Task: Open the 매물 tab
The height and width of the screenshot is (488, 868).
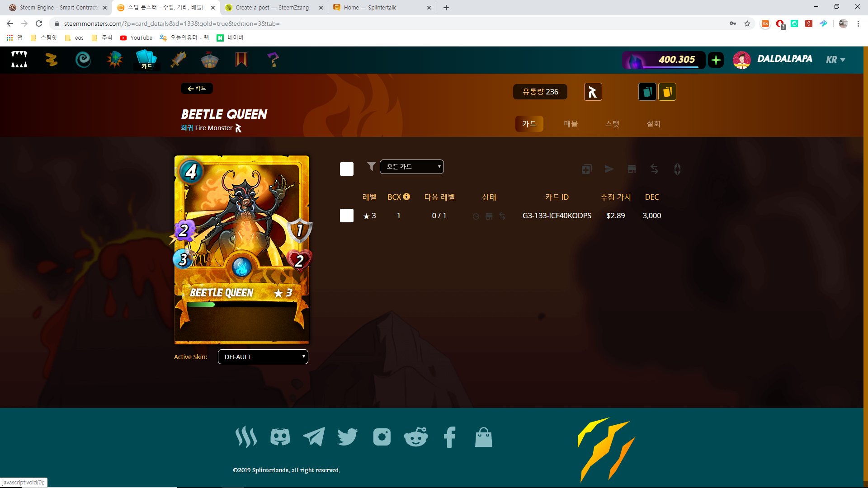Action: (571, 123)
